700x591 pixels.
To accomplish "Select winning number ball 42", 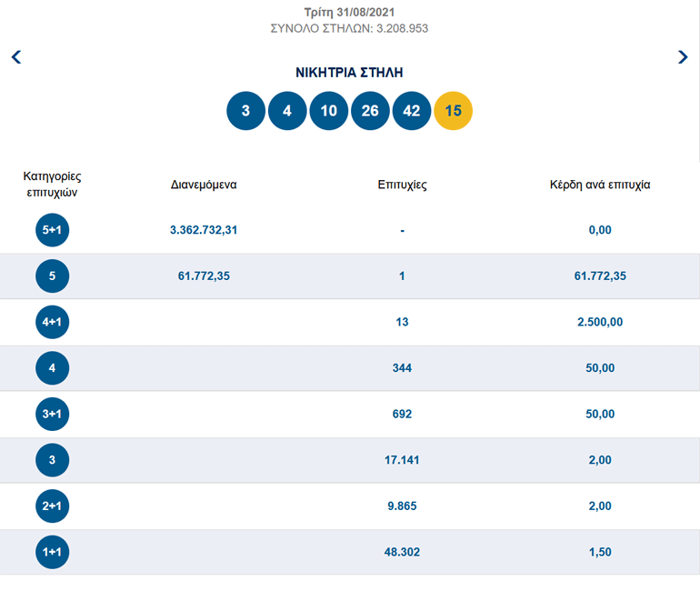I will coord(412,111).
